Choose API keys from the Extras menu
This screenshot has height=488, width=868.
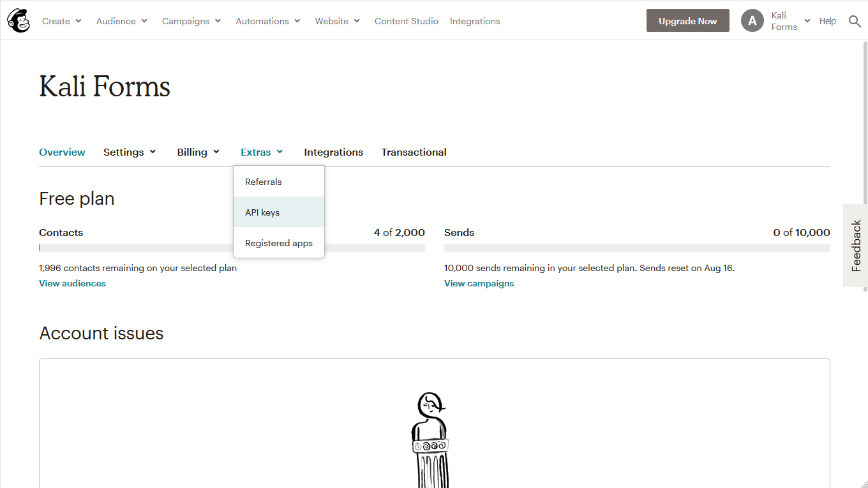279,212
